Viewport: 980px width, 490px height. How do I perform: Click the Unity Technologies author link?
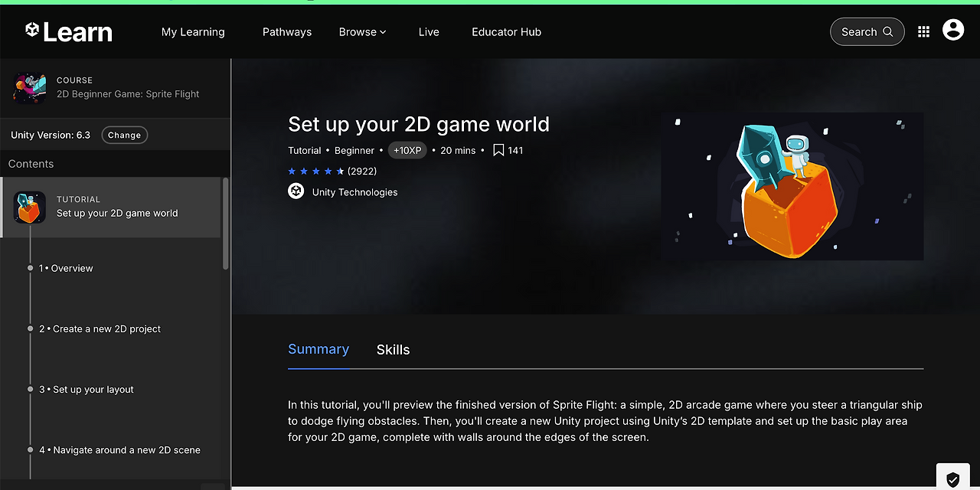[x=354, y=192]
